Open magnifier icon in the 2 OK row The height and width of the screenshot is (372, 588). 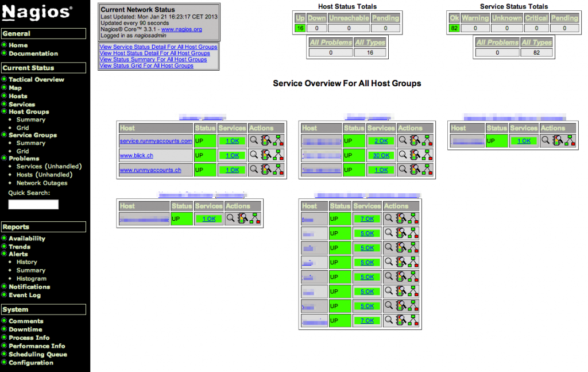(403, 140)
